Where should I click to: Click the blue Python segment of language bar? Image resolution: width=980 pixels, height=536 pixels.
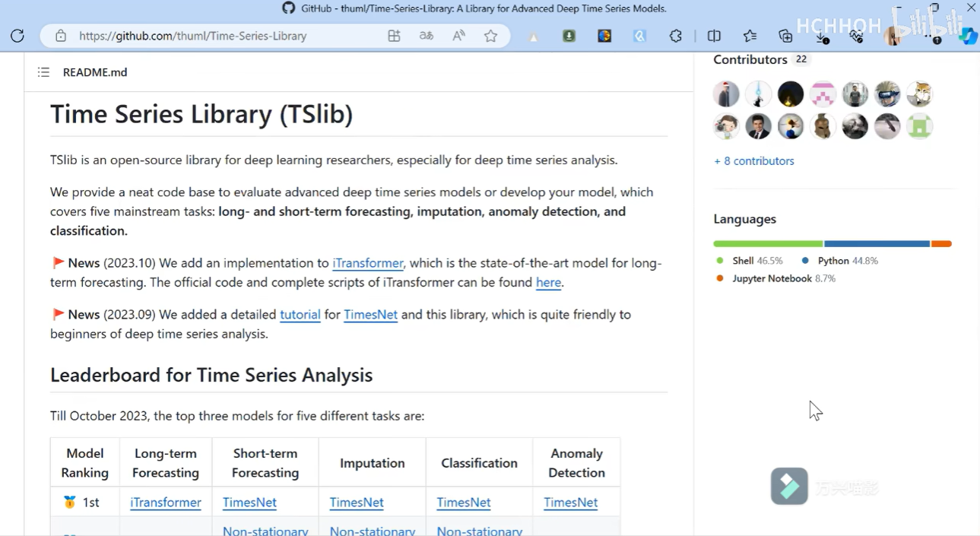click(x=877, y=244)
